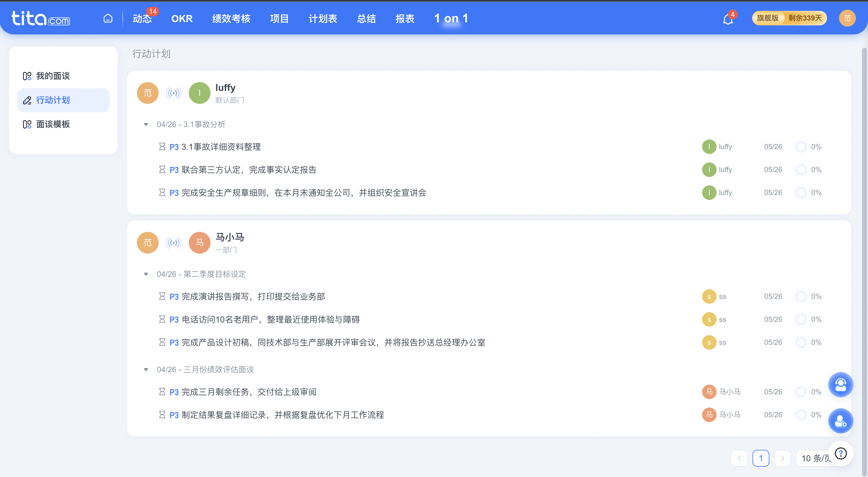The image size is (868, 477).
Task: Open task 3.1事故详细资料整理
Action: (221, 147)
